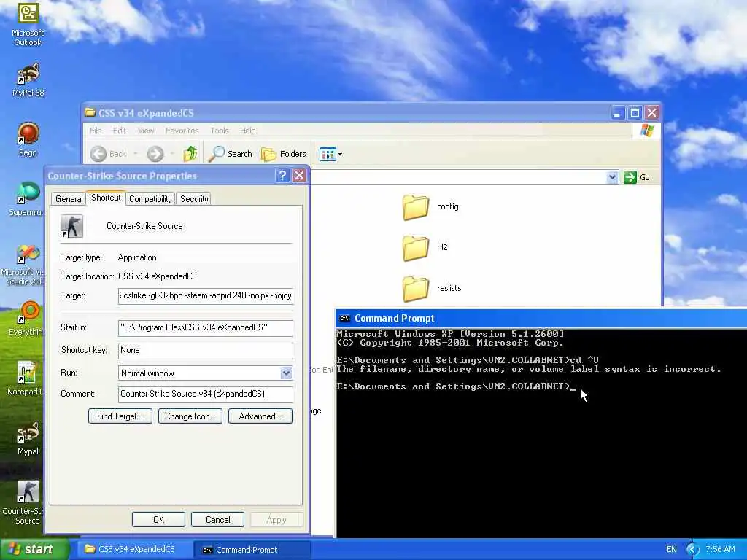
Task: Close the Counter-Strike Source Properties dialog
Action: pyautogui.click(x=299, y=176)
